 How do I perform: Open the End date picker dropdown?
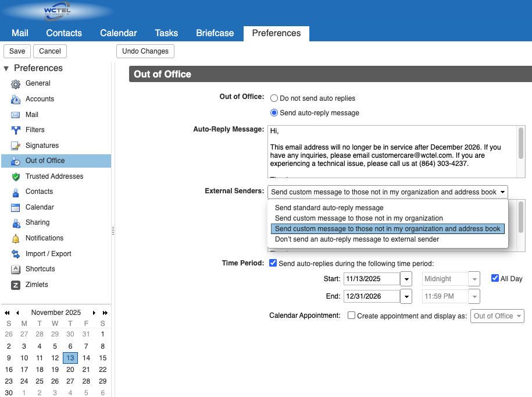(406, 296)
